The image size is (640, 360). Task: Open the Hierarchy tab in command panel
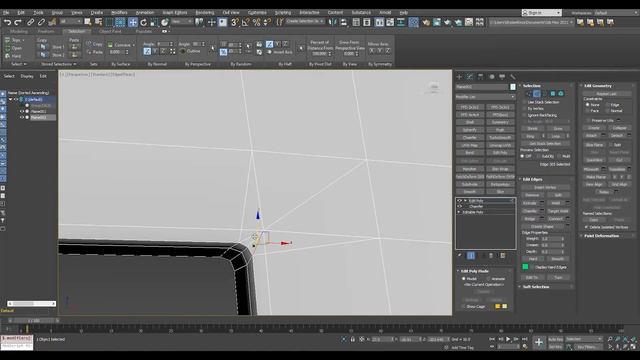(480, 77)
